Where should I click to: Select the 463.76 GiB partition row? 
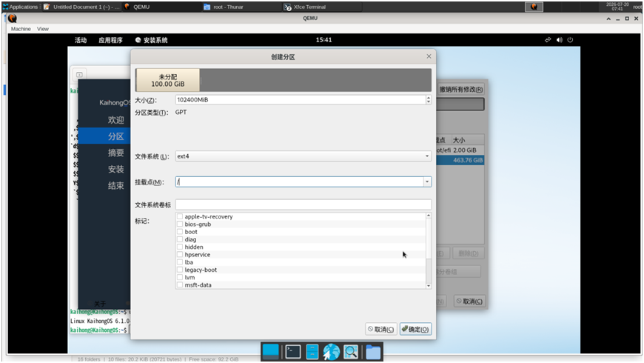click(460, 160)
